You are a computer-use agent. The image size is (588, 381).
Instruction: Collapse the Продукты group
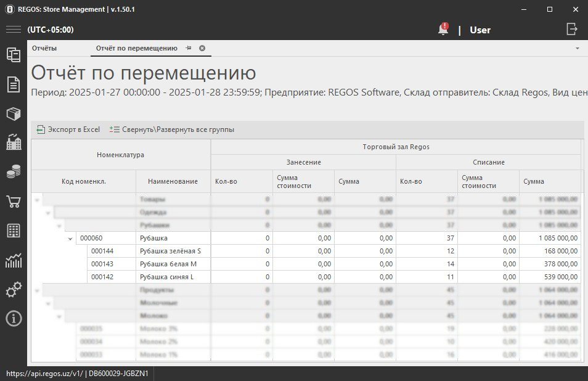[x=38, y=290]
